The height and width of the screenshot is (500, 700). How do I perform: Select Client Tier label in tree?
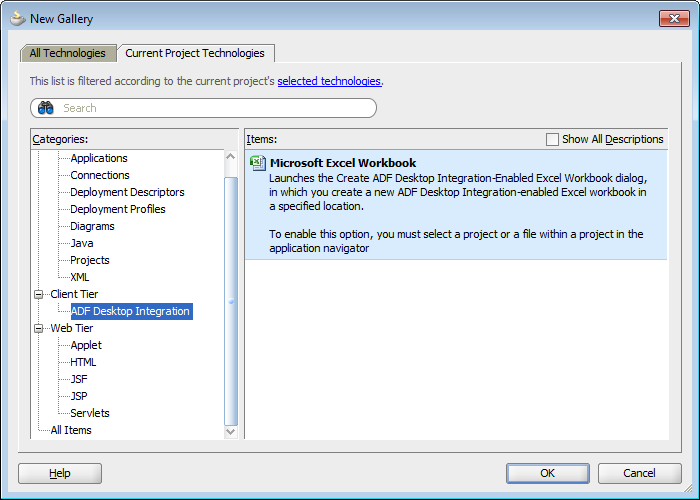(x=74, y=294)
